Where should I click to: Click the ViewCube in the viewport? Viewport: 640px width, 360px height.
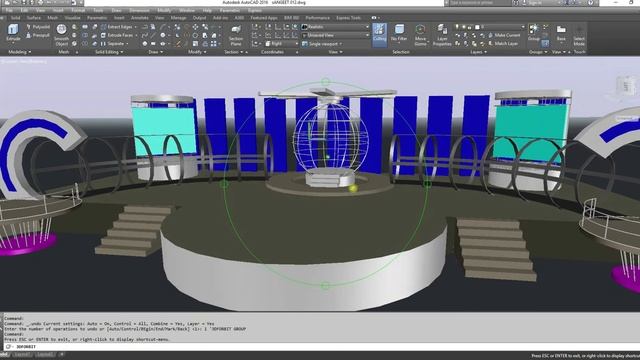coord(626,87)
